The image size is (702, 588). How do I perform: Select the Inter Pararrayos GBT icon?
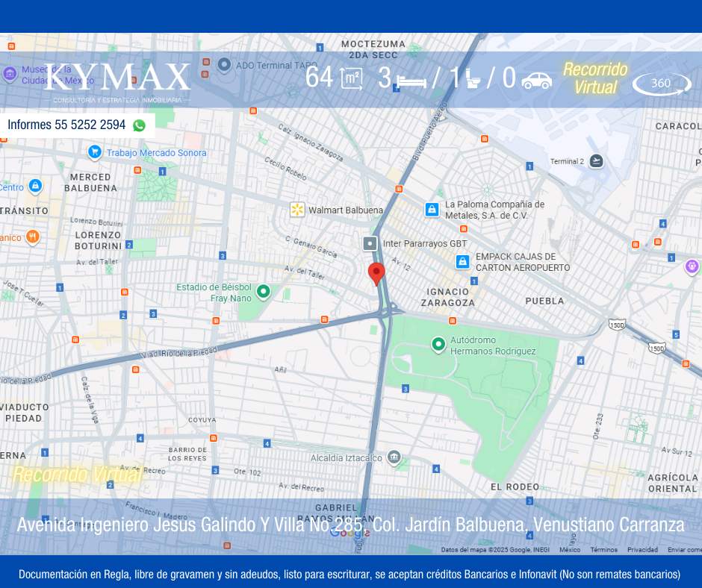point(370,243)
